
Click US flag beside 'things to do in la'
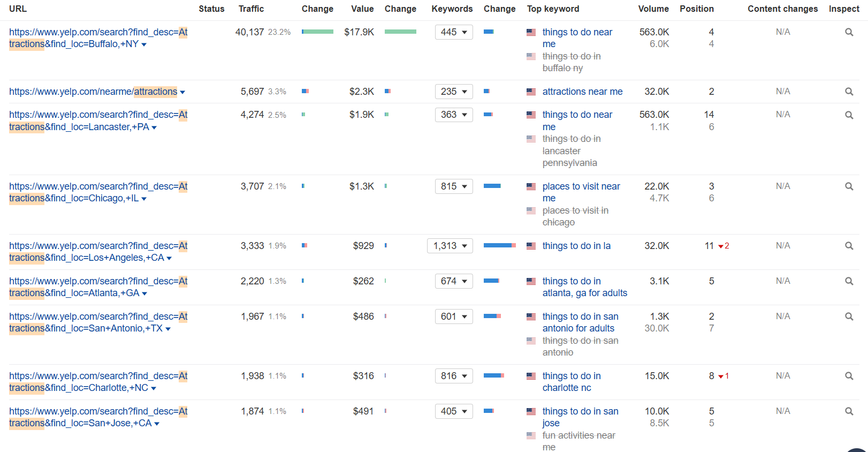tap(531, 246)
